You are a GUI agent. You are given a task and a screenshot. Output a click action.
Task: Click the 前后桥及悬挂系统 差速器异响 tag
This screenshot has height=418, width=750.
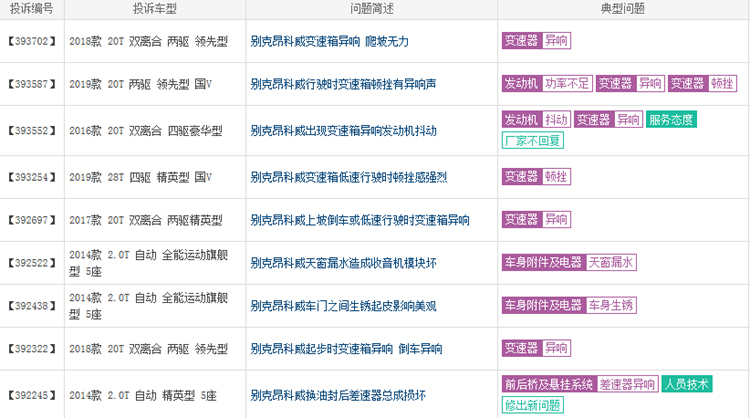pyautogui.click(x=580, y=384)
